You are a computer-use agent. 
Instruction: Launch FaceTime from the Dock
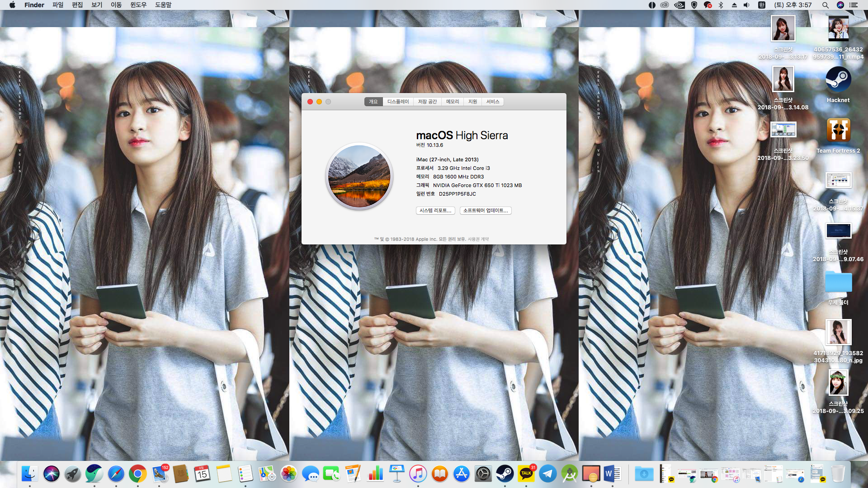(x=332, y=474)
